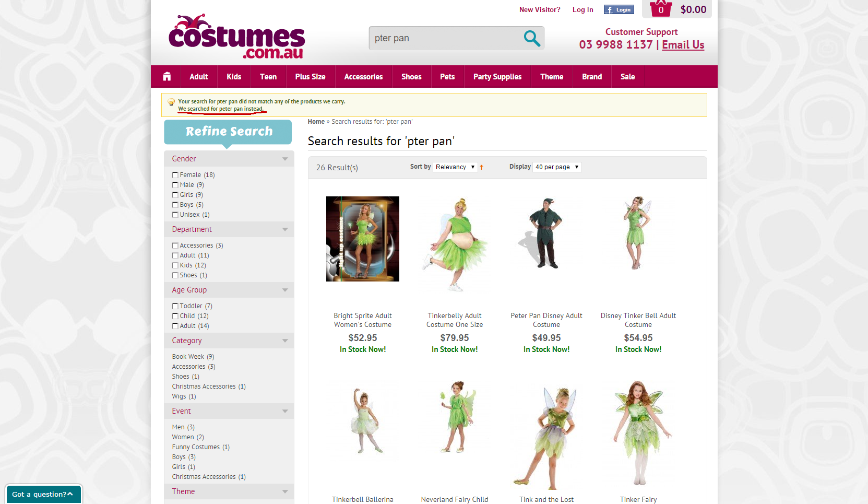Filter by Wigs category

(184, 396)
